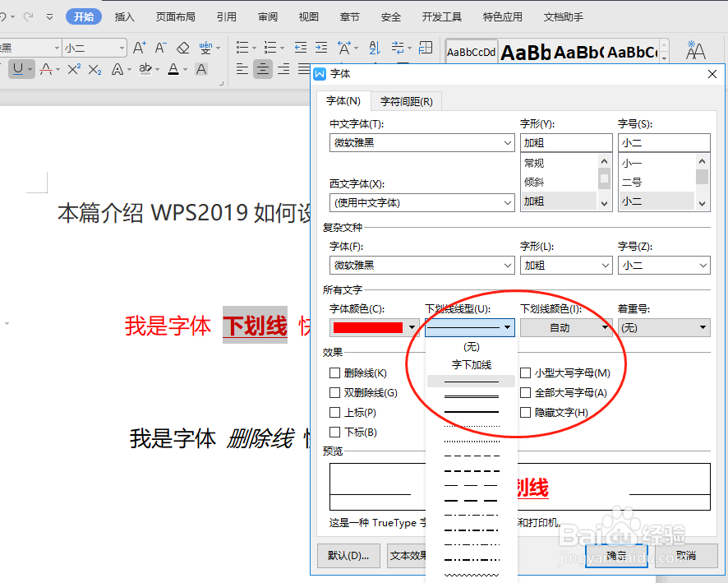
Task: Choose wavy line underline style
Action: (472, 575)
